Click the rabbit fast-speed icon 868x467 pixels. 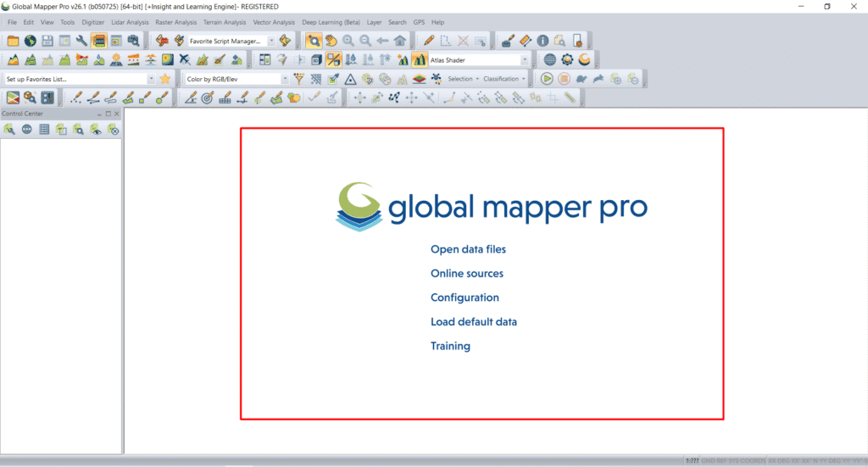[598, 79]
